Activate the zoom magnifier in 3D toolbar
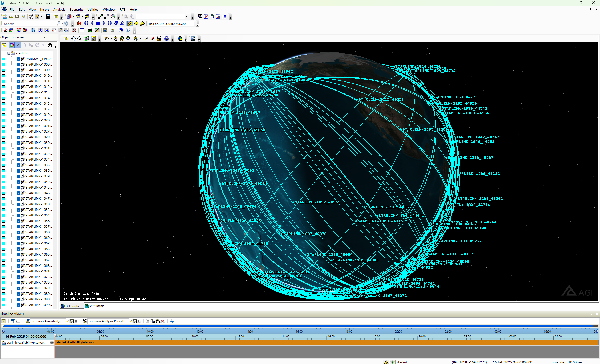The height and width of the screenshot is (364, 600). (x=80, y=39)
